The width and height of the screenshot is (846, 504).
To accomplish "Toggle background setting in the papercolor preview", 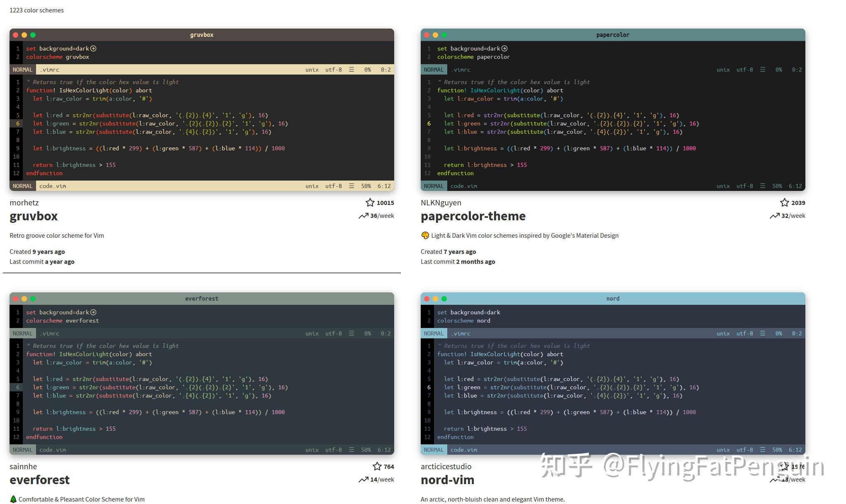I will 504,48.
